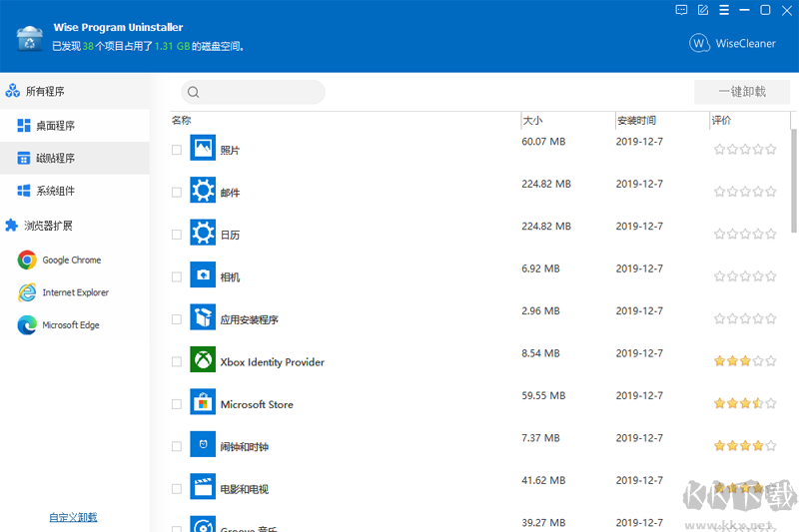
Task: Click the Xbox Identity Provider icon
Action: (x=203, y=361)
